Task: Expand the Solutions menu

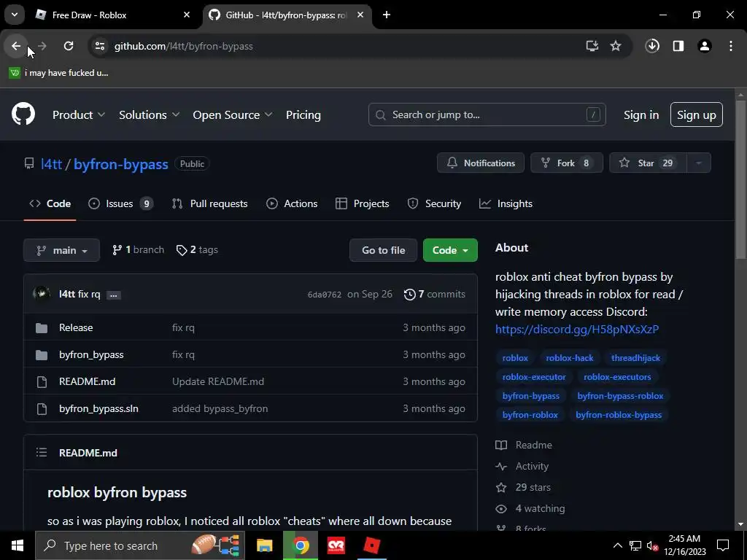Action: tap(149, 114)
